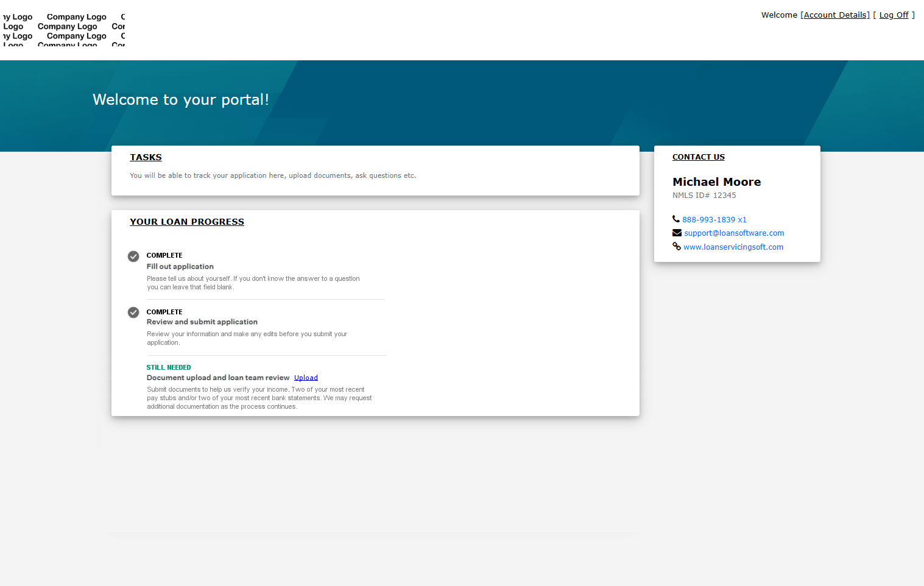Click the Welcome to your portal banner
924x586 pixels.
[x=181, y=99]
